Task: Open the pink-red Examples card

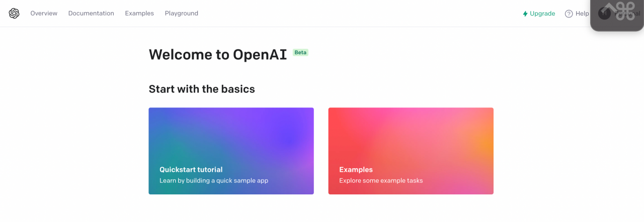Action: pyautogui.click(x=411, y=151)
